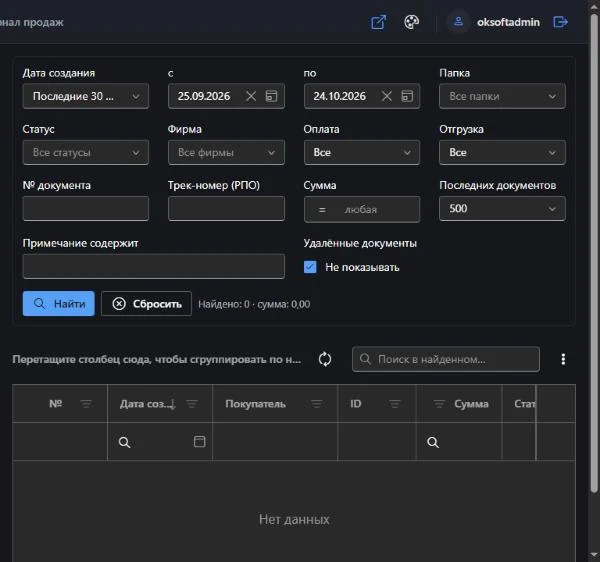This screenshot has width=600, height=562.
Task: Click the search icon under Сумма column
Action: coord(433,442)
